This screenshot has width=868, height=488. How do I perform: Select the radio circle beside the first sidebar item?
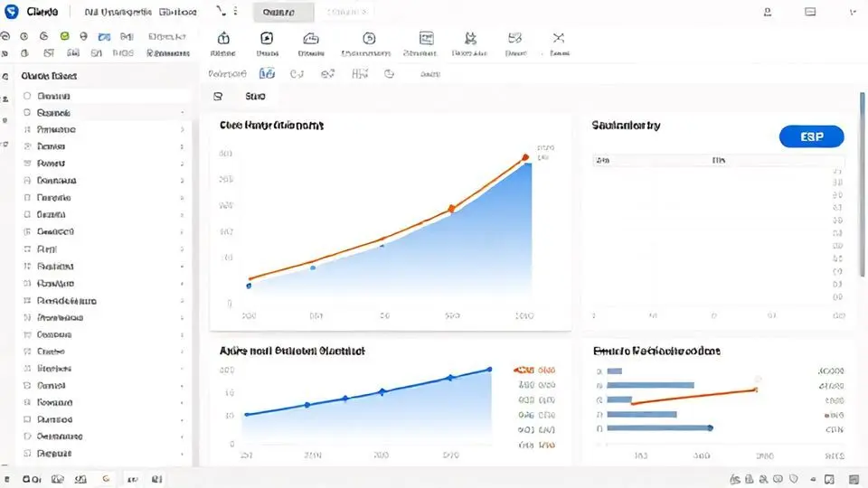click(x=27, y=96)
